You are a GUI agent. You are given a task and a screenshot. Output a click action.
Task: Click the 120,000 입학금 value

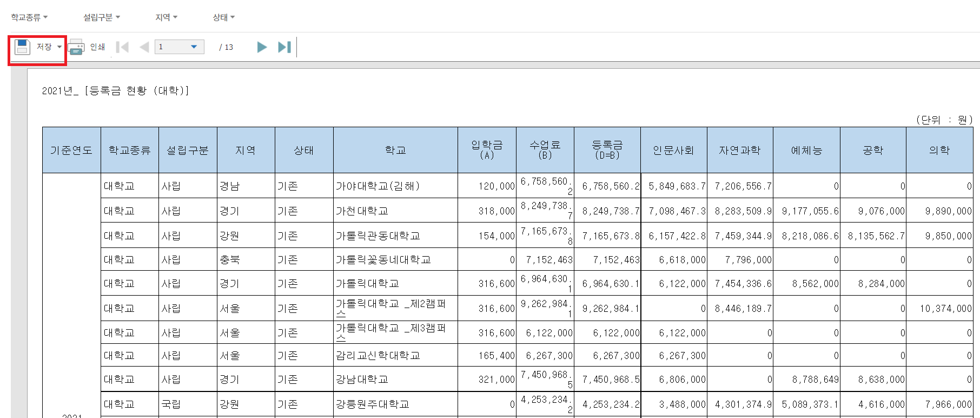click(496, 186)
